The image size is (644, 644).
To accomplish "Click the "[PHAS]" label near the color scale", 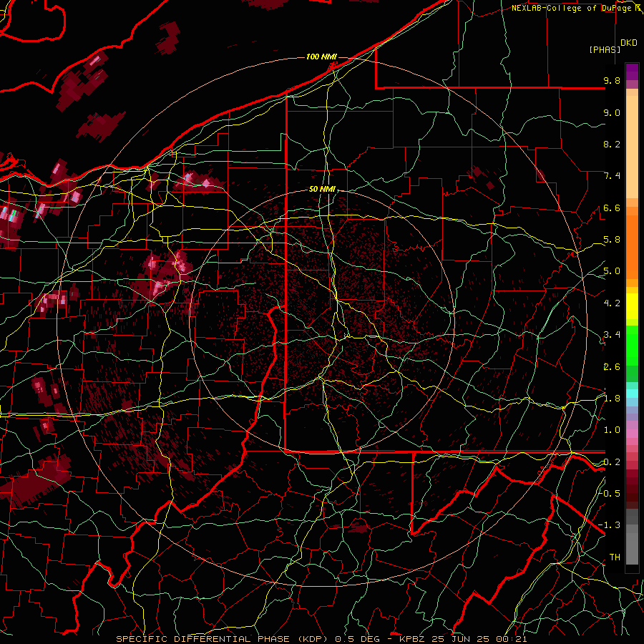I will pos(605,49).
